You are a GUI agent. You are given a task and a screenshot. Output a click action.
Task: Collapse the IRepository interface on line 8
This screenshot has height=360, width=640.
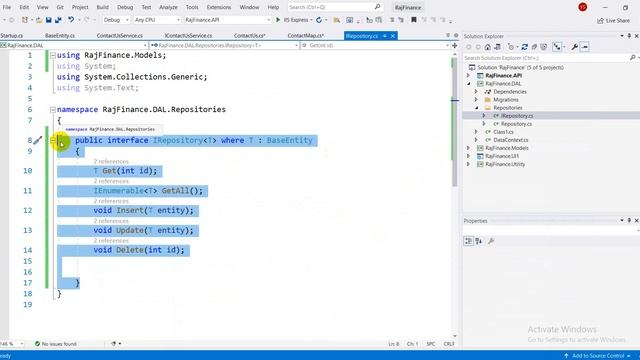53,140
